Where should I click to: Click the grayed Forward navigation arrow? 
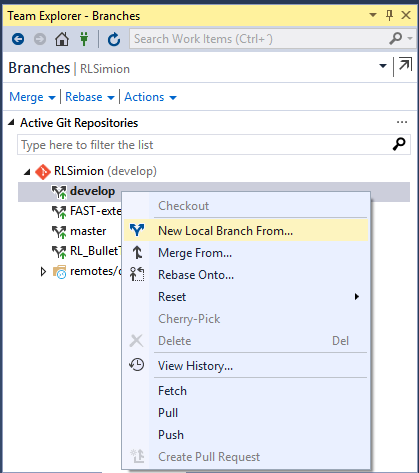(40, 39)
